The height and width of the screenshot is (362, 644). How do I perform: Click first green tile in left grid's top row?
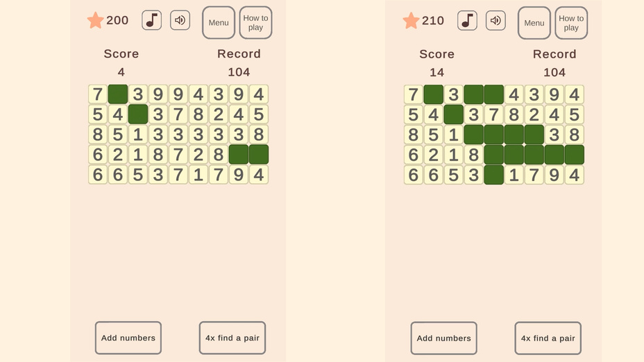(x=118, y=94)
